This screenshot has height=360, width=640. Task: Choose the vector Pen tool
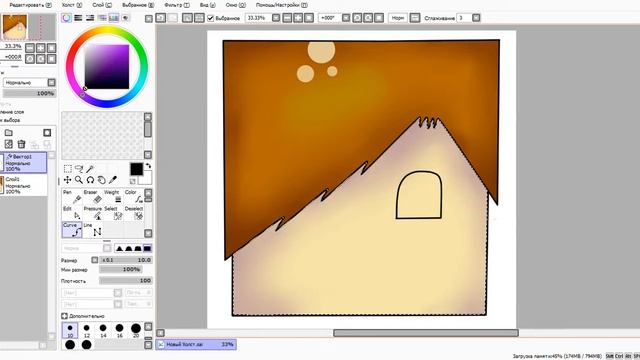[72, 196]
